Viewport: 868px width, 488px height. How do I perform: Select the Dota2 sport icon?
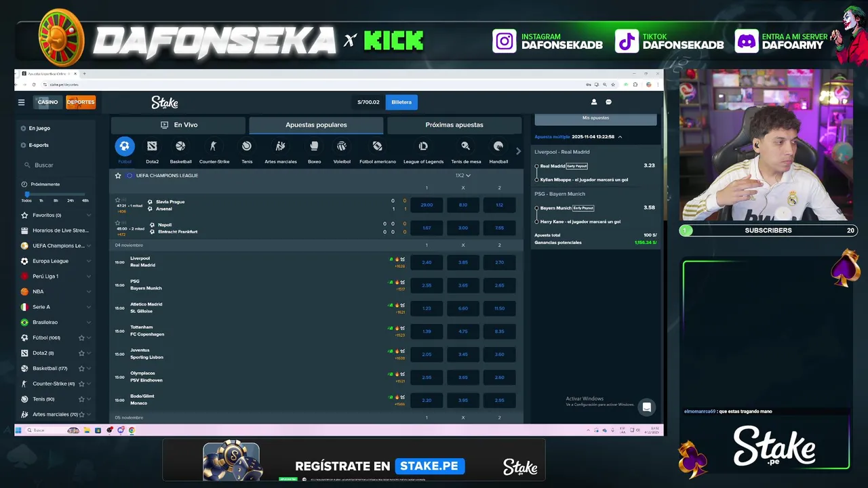[152, 146]
